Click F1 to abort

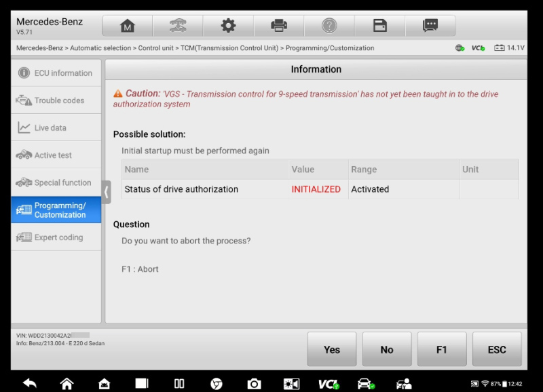(442, 349)
